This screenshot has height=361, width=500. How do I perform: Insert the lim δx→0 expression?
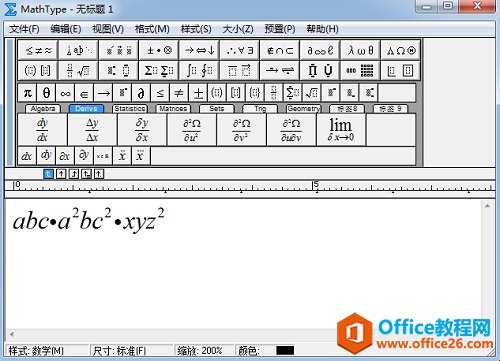[x=341, y=130]
